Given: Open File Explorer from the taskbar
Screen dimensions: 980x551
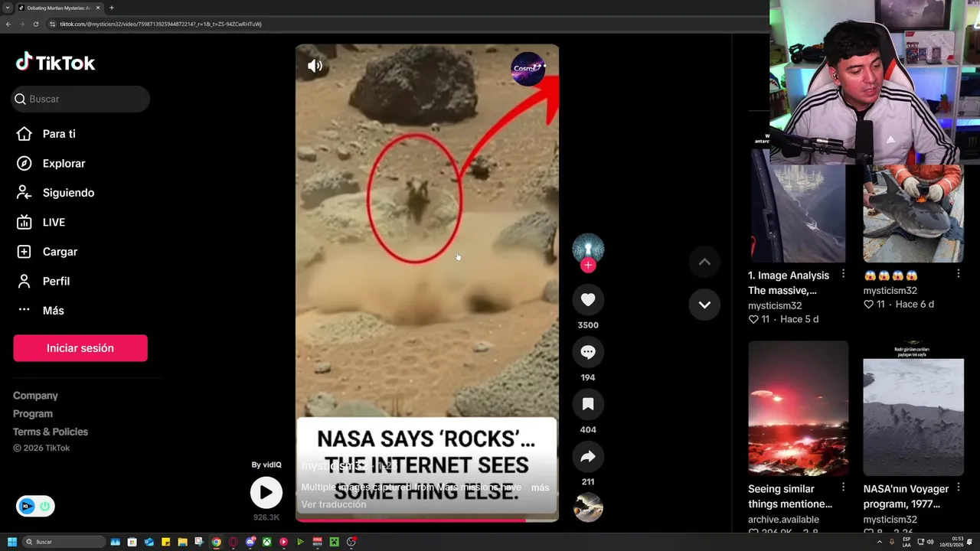Looking at the screenshot, I should [182, 542].
